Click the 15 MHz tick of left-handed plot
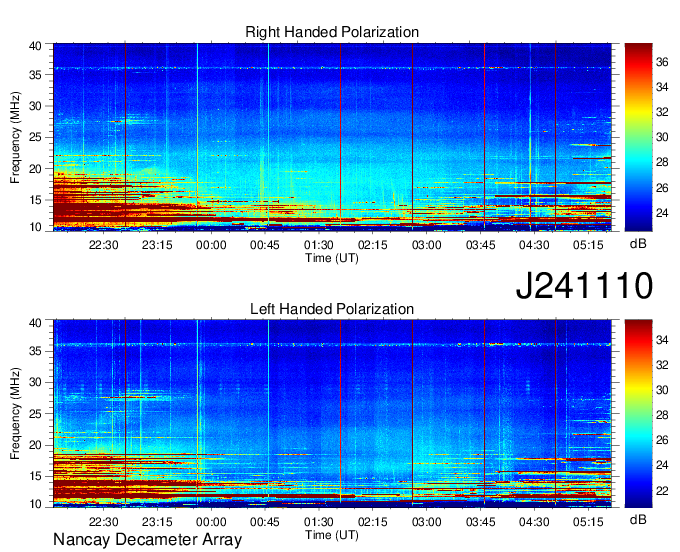 point(35,477)
